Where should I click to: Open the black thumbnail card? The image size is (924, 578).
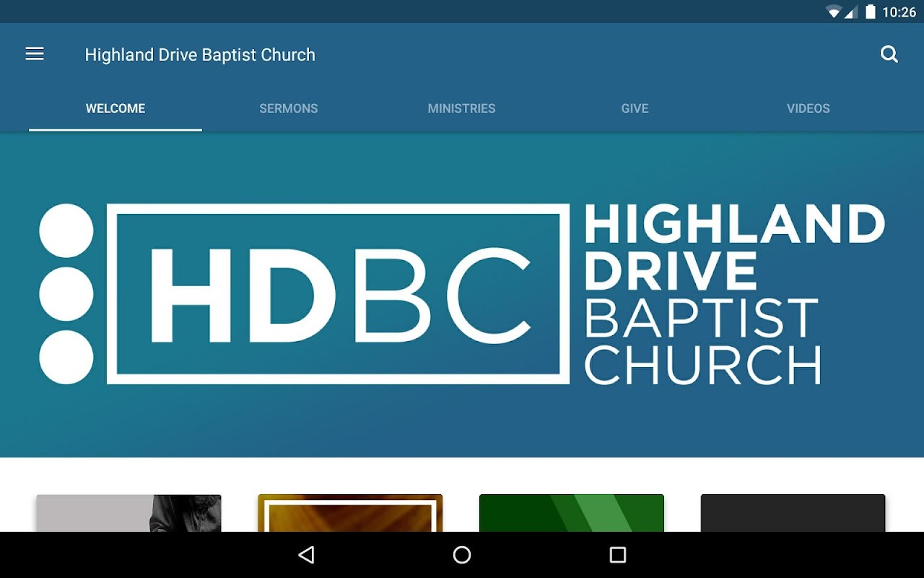tap(793, 513)
